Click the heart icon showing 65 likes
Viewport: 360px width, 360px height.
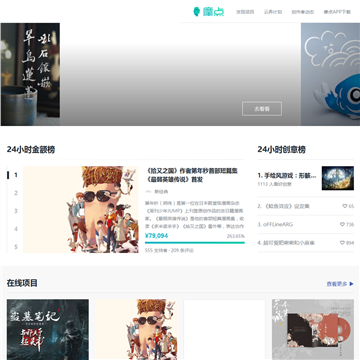click(345, 206)
